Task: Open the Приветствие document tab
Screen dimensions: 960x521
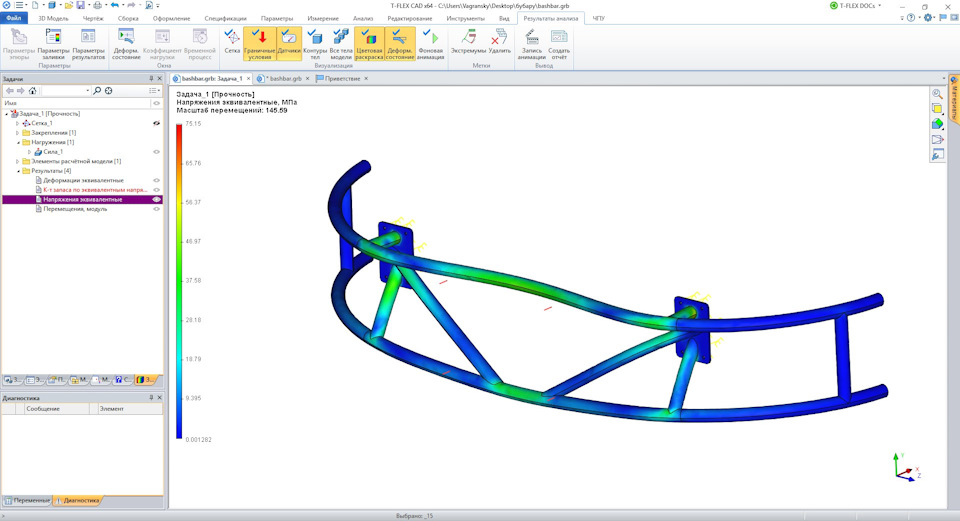Action: click(342, 78)
